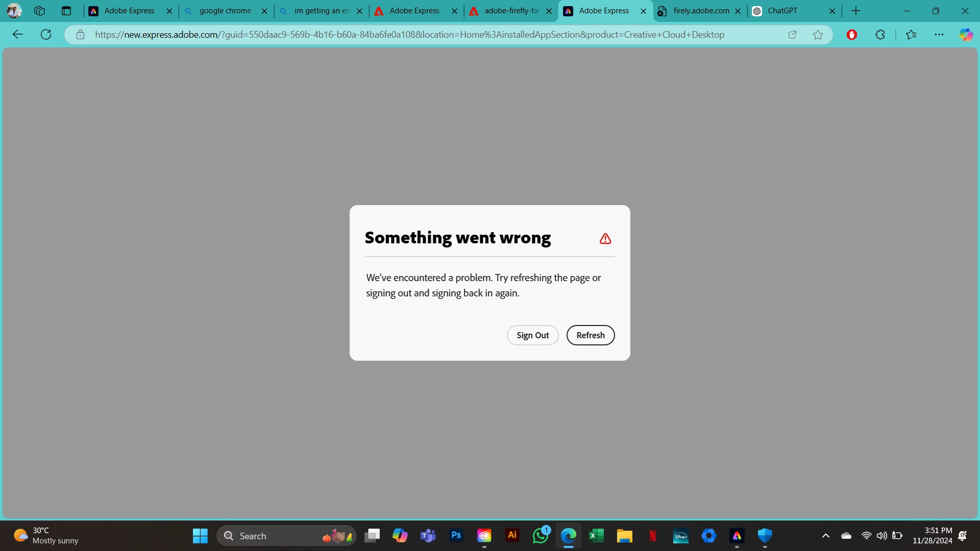Go back using browser back arrow

tap(18, 35)
